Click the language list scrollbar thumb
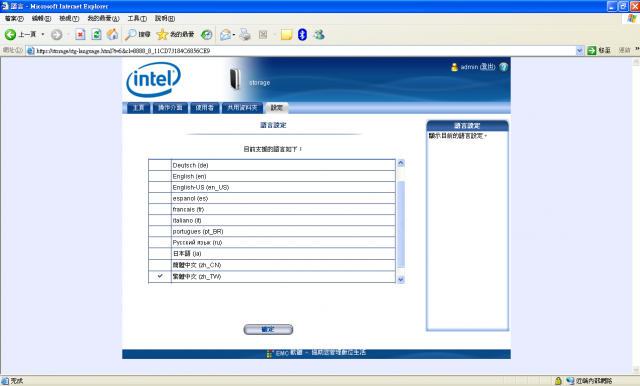The width and height of the screenshot is (640, 386). pyautogui.click(x=400, y=224)
